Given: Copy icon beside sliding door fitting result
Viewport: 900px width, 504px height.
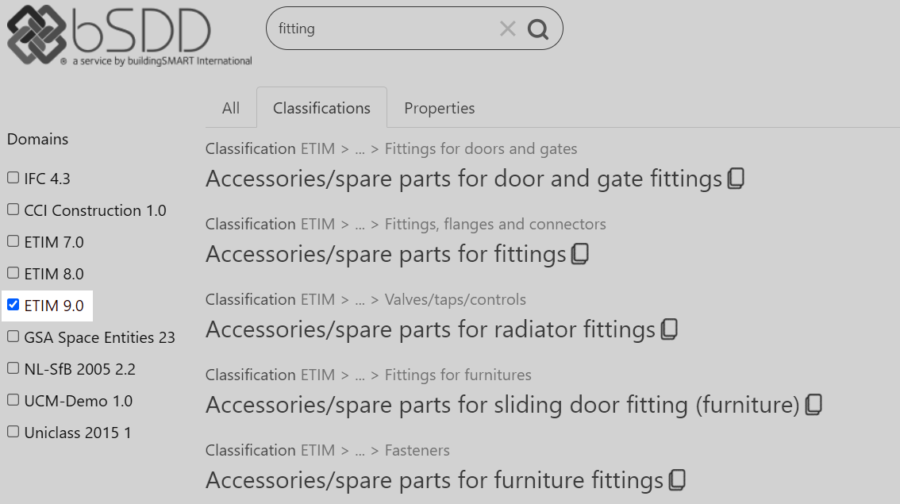Looking at the screenshot, I should 814,404.
